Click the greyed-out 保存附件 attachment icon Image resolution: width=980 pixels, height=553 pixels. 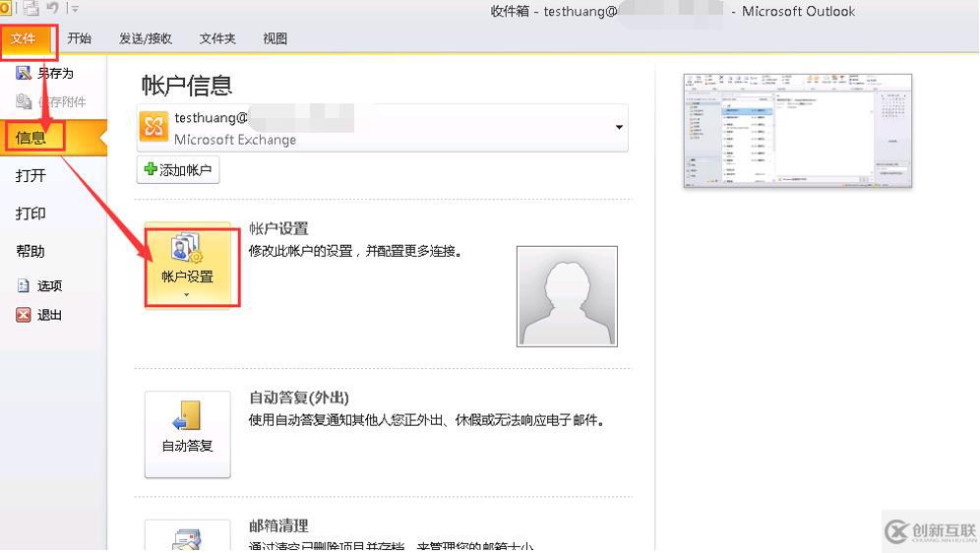click(x=24, y=100)
